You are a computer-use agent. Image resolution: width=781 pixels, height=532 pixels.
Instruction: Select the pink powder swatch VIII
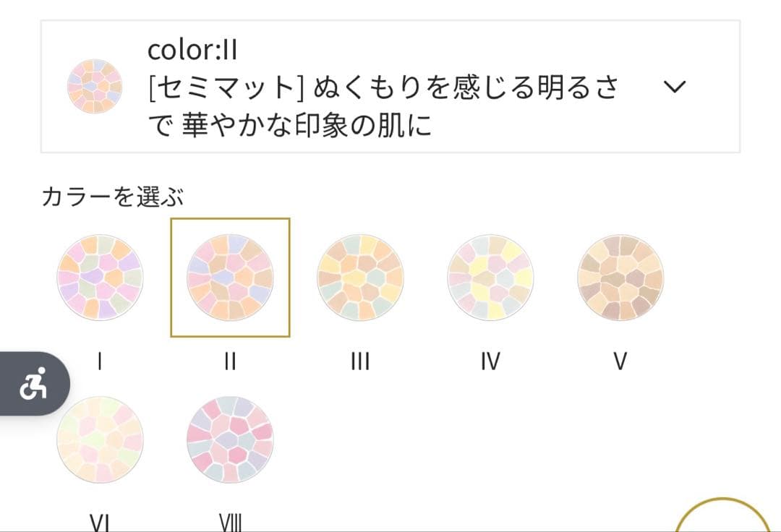tap(230, 439)
